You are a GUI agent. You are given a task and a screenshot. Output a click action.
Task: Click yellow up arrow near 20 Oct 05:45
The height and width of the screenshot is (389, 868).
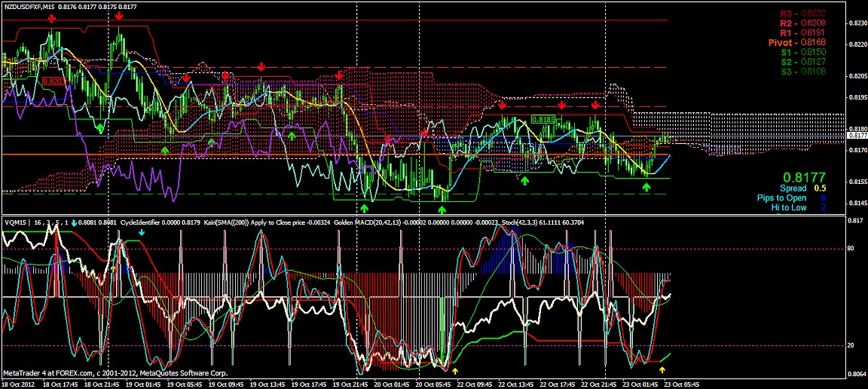coord(454,369)
